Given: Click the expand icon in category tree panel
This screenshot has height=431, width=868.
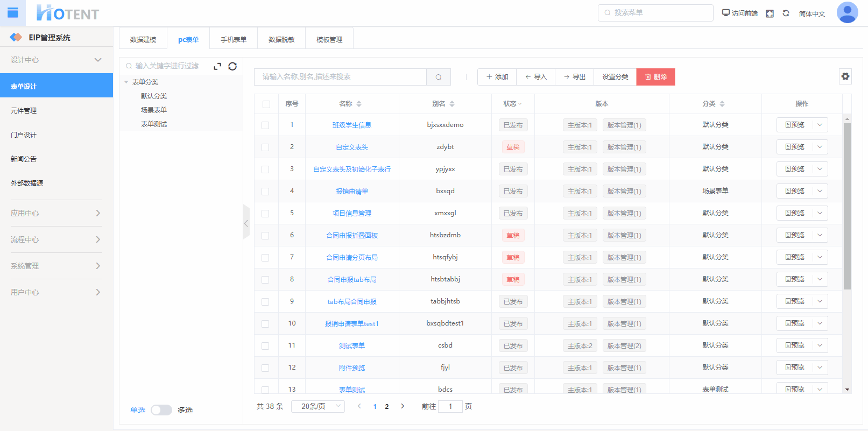Looking at the screenshot, I should [217, 66].
